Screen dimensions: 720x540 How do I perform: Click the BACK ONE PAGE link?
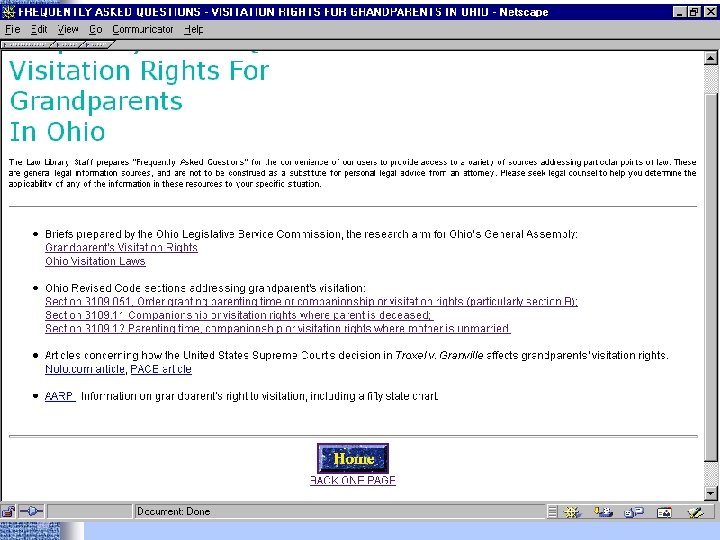tap(353, 480)
